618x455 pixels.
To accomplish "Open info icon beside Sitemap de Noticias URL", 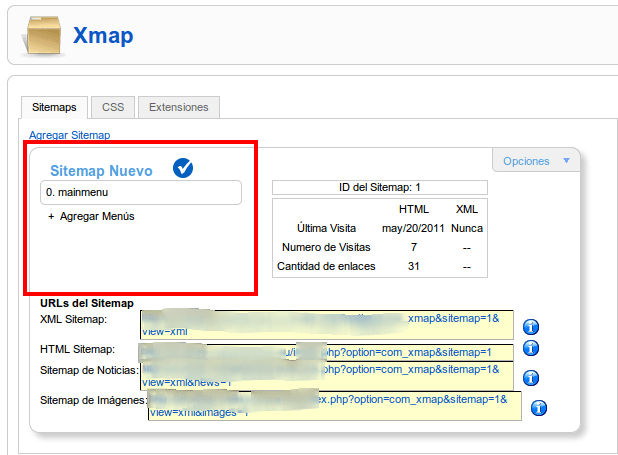I will (531, 378).
